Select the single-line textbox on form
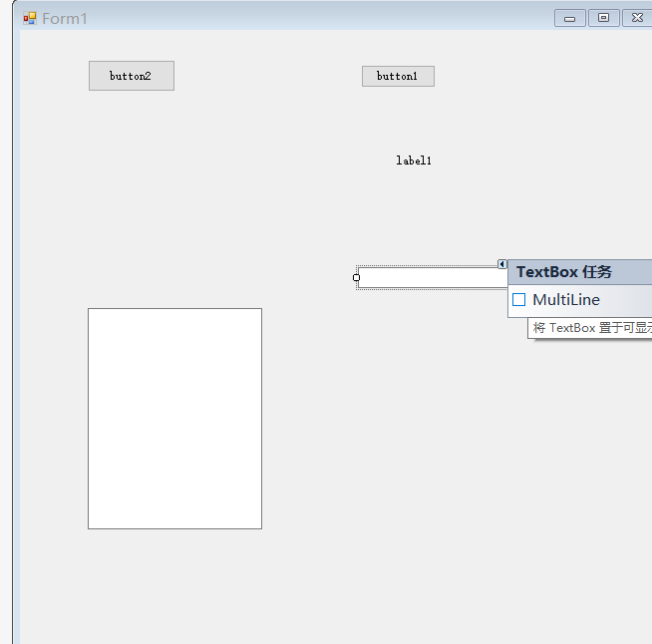The width and height of the screenshot is (652, 644). (433, 277)
